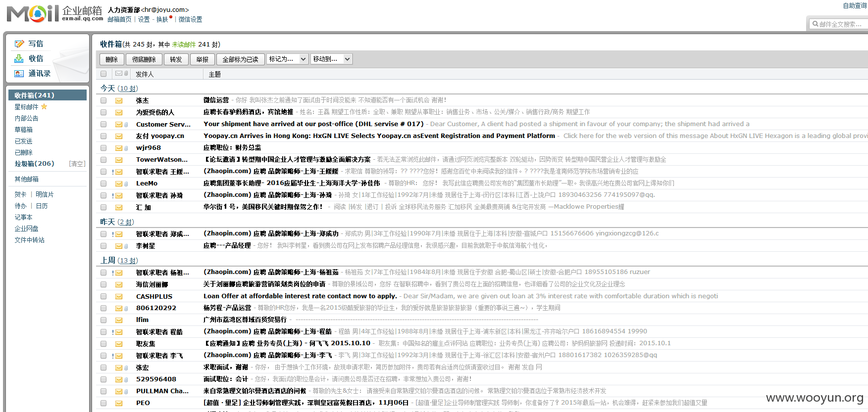Click the 自助查询 link
868x412 pixels.
(855, 6)
